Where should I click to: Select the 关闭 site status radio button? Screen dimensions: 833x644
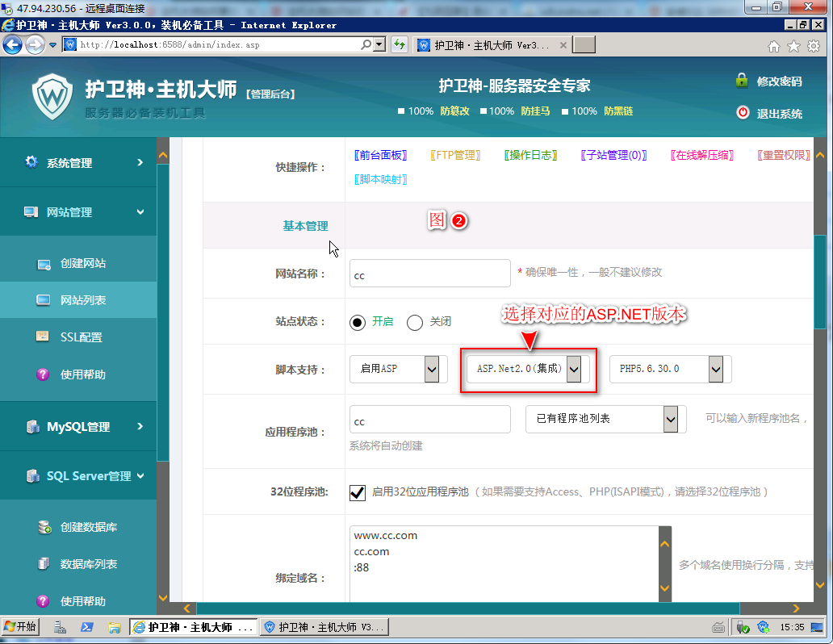click(x=415, y=322)
